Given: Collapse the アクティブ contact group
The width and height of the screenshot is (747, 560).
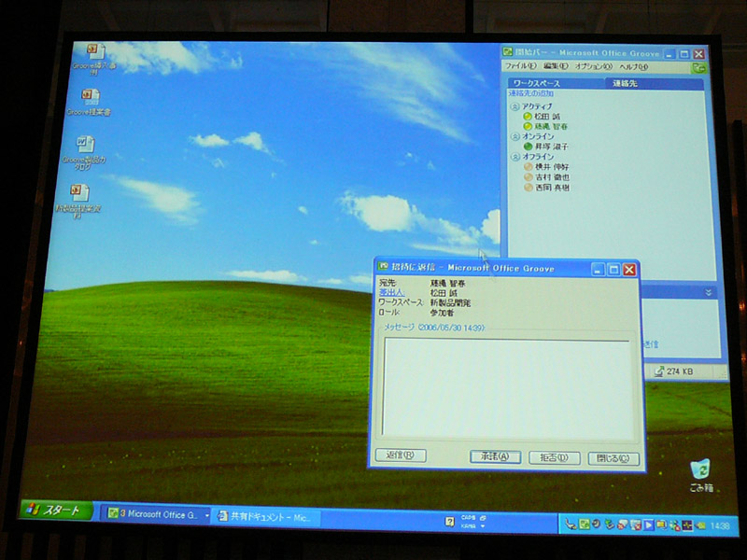Looking at the screenshot, I should (x=514, y=106).
